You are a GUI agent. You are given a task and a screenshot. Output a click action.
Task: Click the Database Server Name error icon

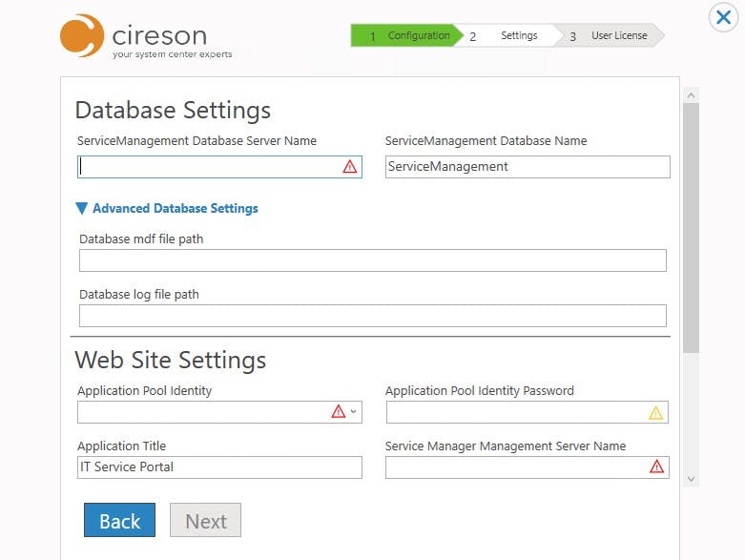click(x=349, y=167)
